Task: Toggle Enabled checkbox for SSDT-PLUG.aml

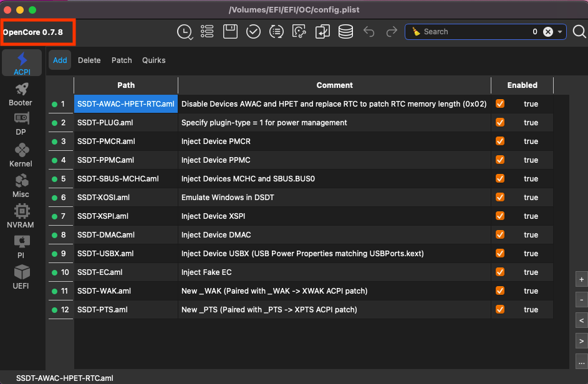Action: click(500, 123)
